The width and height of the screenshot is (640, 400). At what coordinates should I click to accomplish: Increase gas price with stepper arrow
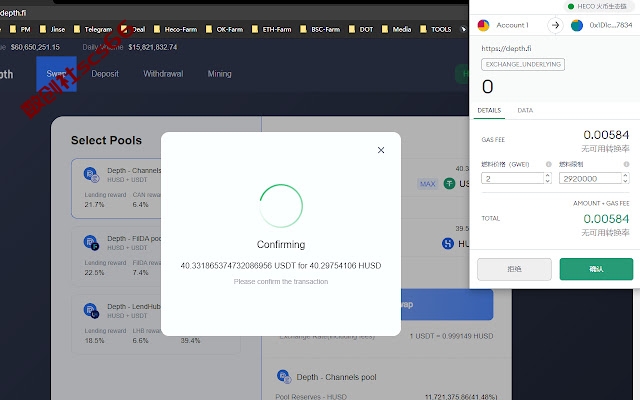pos(548,176)
